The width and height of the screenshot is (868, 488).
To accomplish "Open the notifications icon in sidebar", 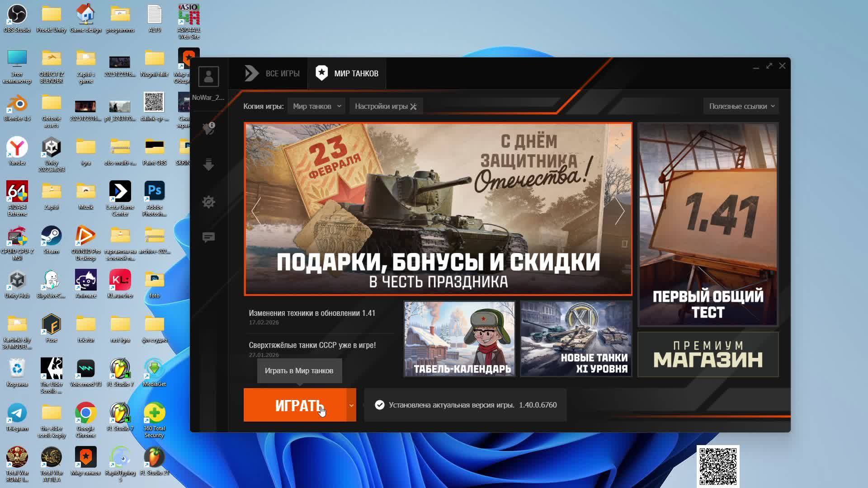I will 208,128.
